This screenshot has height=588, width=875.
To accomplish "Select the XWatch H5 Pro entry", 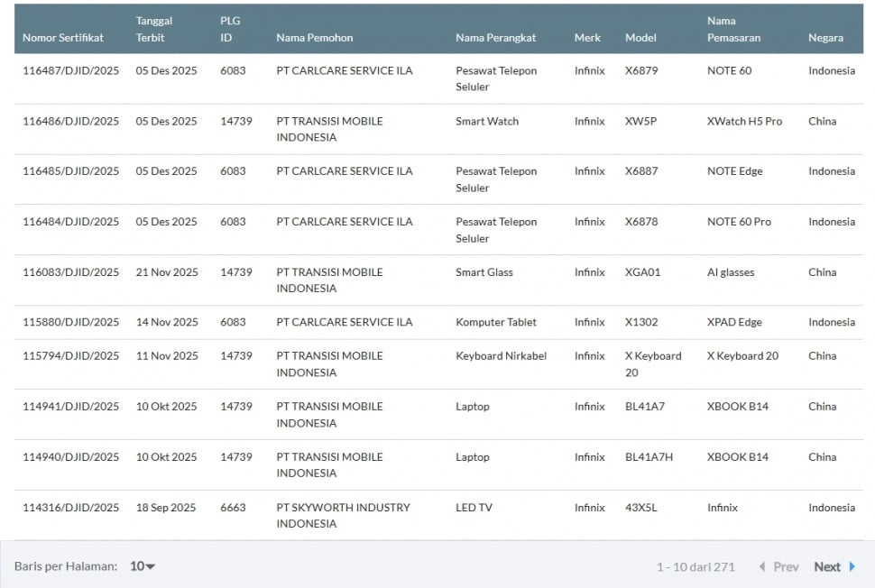I will pyautogui.click(x=744, y=122).
